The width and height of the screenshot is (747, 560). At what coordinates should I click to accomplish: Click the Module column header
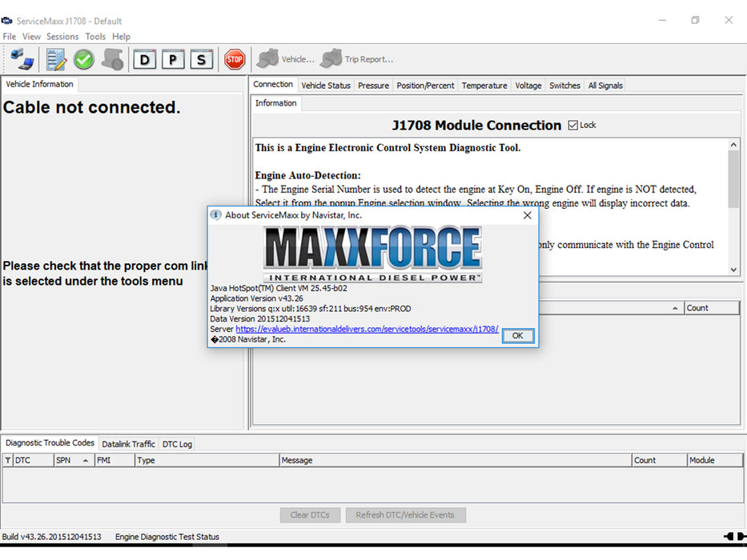pos(715,461)
